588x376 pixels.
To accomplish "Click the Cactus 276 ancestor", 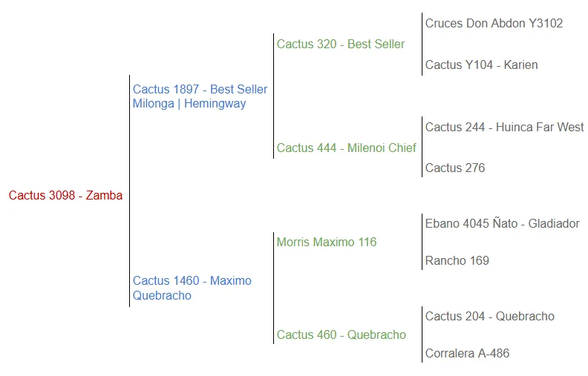I will 454,168.
